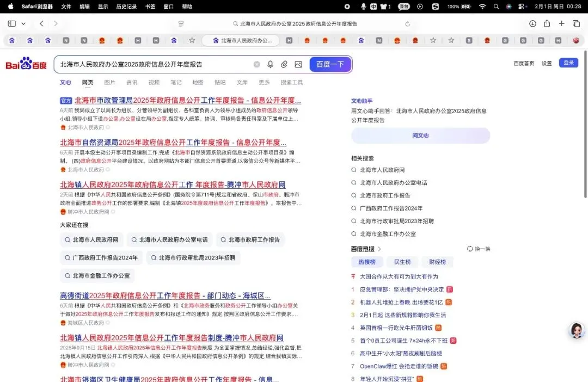Switch to the 地图 search tab
588x382 pixels.
[198, 83]
